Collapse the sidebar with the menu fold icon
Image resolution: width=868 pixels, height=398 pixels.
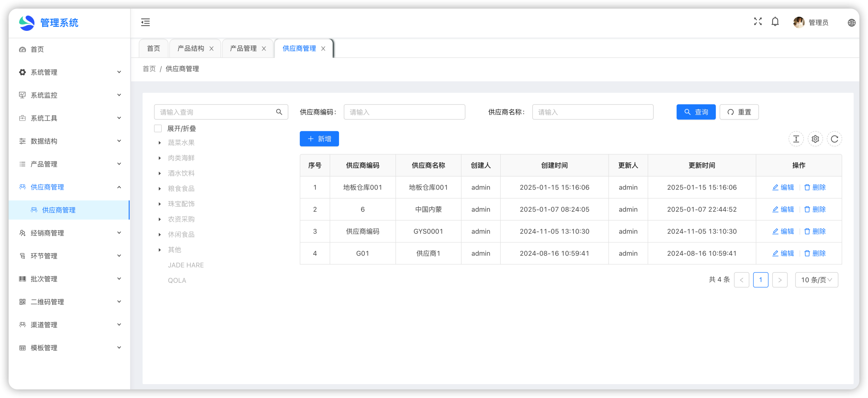[x=145, y=22]
